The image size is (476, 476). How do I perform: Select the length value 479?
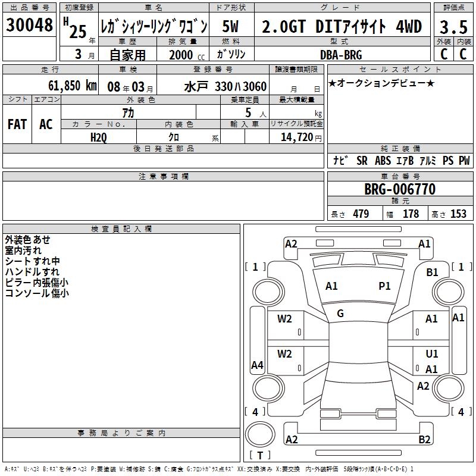[x=361, y=214]
